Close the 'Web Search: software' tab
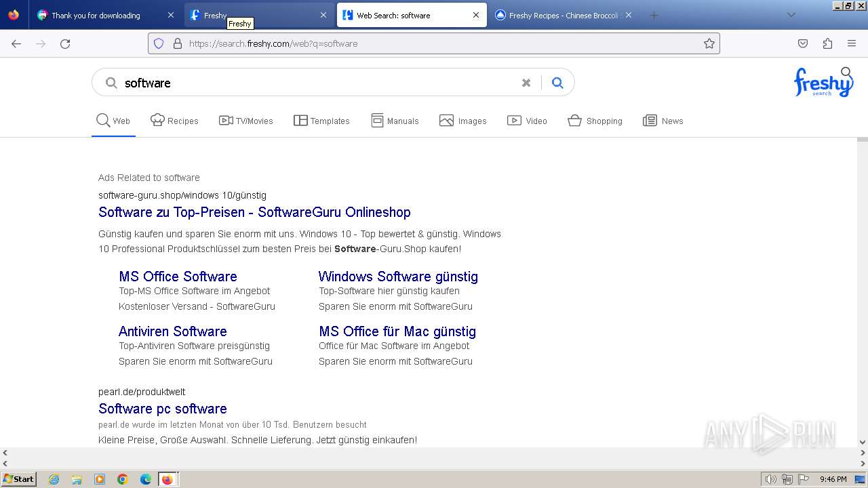This screenshot has width=868, height=488. (476, 15)
